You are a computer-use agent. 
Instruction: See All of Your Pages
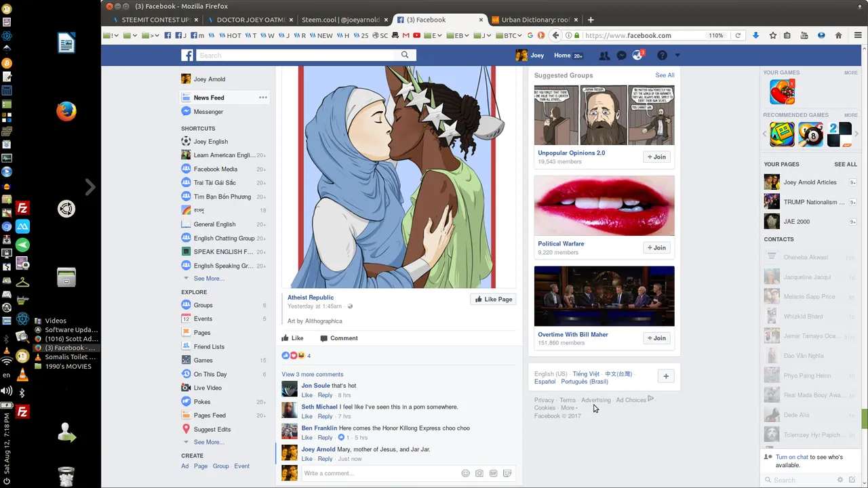click(846, 164)
